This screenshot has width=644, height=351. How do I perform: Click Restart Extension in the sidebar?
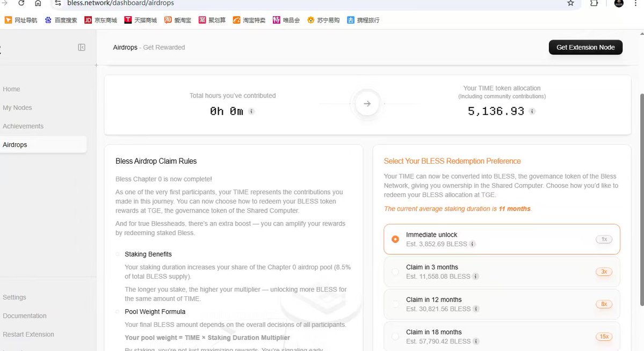pos(28,334)
